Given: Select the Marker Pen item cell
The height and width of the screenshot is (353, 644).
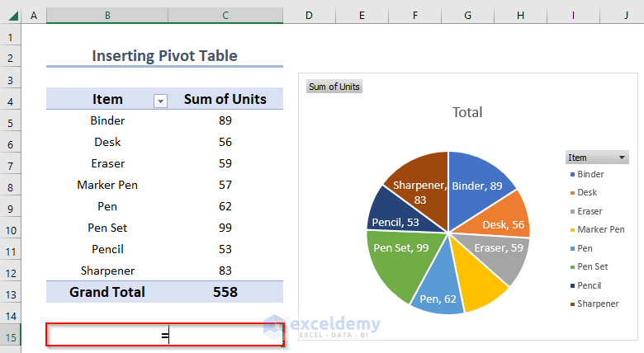Looking at the screenshot, I should [x=107, y=185].
